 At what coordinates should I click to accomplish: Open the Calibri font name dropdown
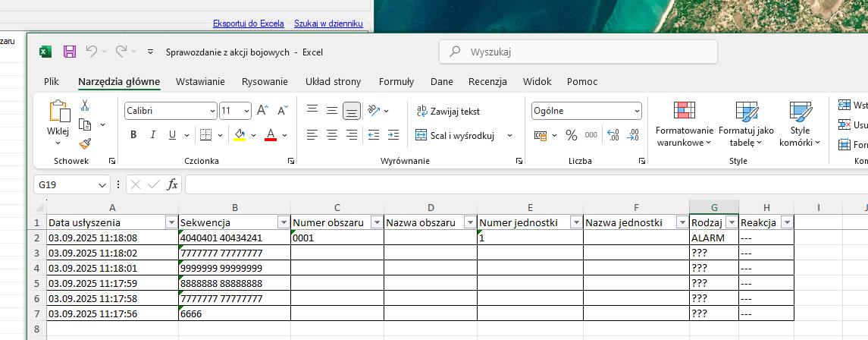coord(212,111)
